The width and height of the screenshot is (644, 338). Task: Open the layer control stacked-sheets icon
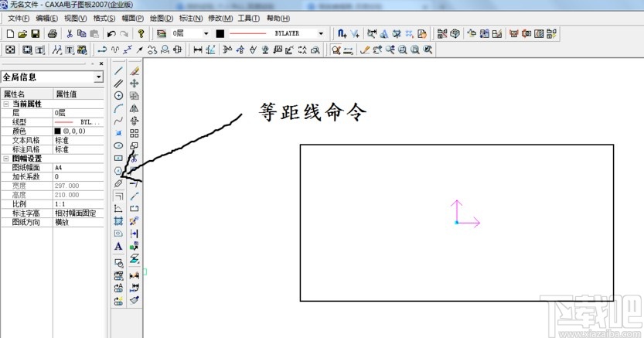(162, 34)
